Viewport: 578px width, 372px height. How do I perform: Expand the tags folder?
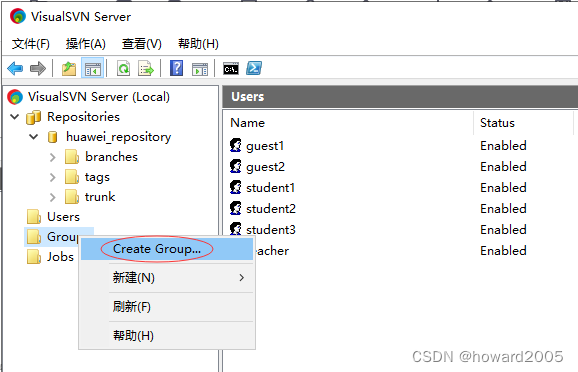(53, 177)
